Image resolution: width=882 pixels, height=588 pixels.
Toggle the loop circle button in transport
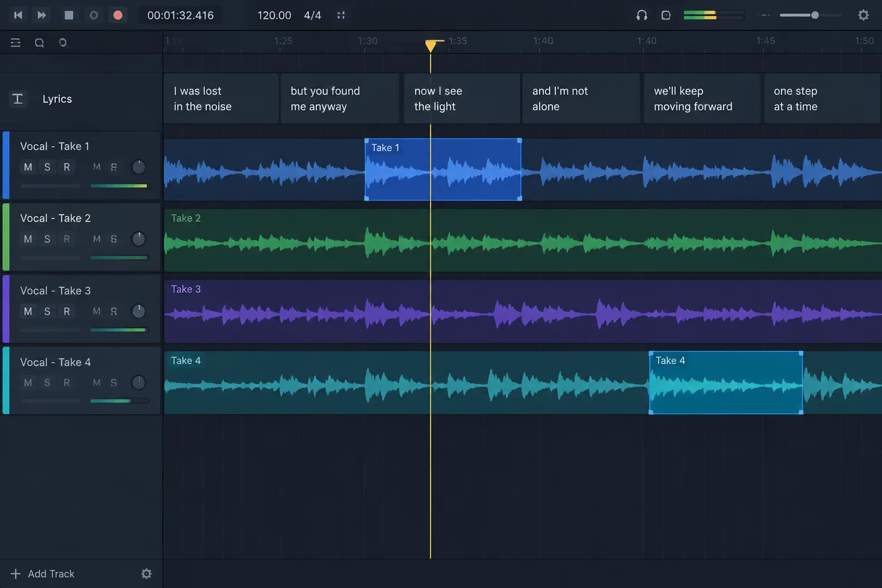click(94, 15)
